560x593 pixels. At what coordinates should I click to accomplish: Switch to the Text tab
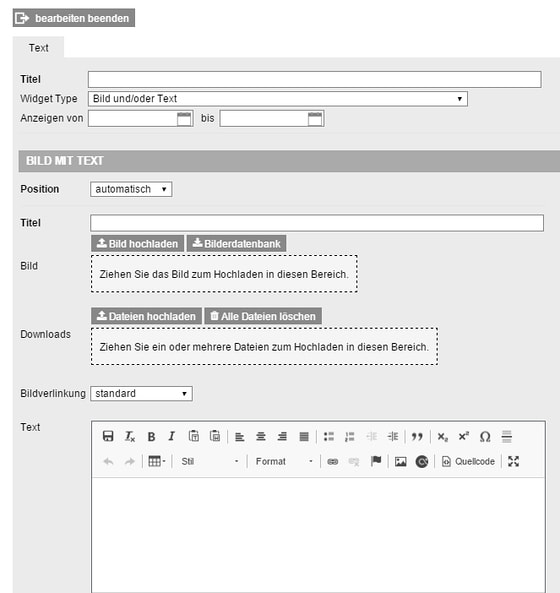coord(38,48)
